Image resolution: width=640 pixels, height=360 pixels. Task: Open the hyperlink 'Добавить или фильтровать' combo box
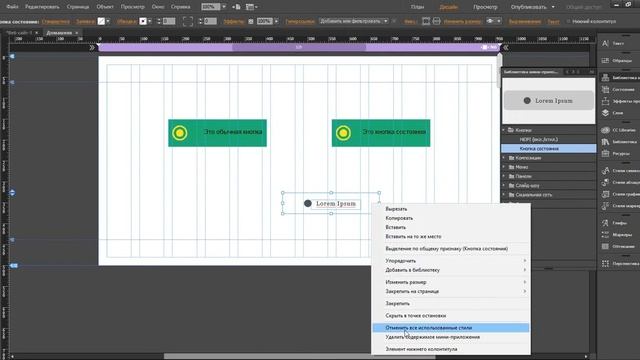click(353, 21)
